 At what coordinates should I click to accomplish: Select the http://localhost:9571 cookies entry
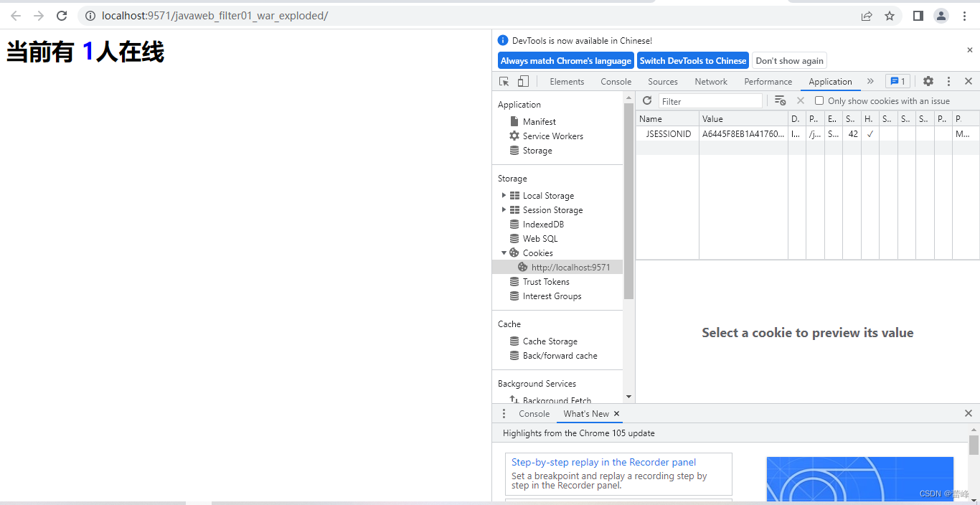click(x=557, y=267)
